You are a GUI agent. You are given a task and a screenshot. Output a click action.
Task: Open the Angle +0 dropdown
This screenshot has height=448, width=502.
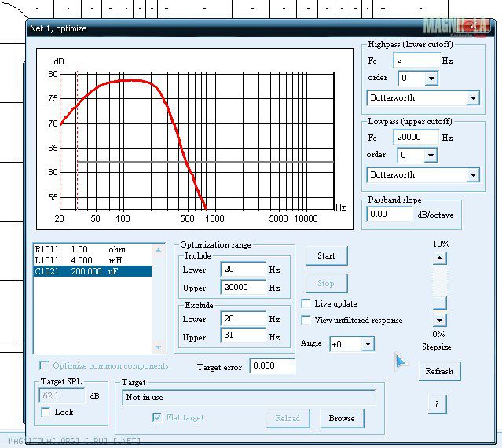click(x=368, y=344)
